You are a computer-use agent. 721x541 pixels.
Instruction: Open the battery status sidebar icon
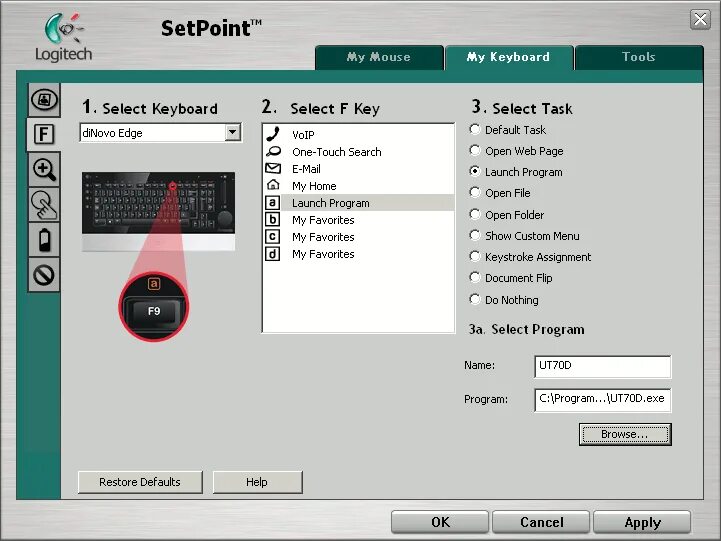point(44,240)
